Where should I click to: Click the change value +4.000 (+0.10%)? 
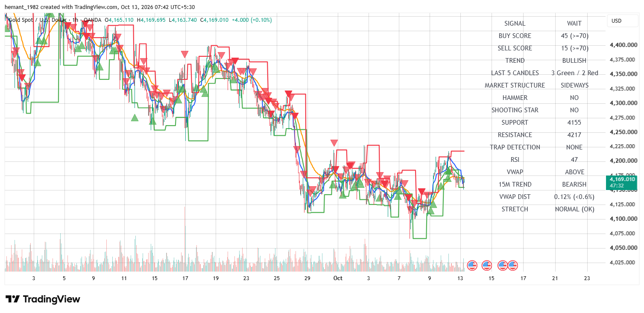pos(252,20)
